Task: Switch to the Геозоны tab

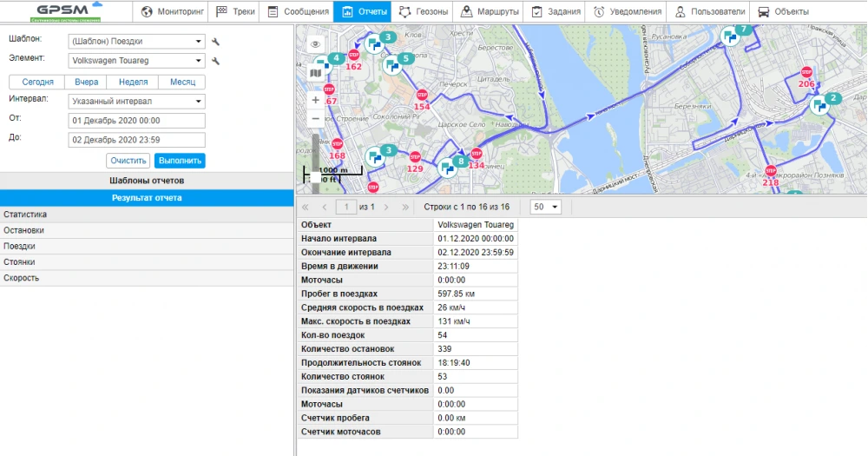Action: tap(423, 12)
